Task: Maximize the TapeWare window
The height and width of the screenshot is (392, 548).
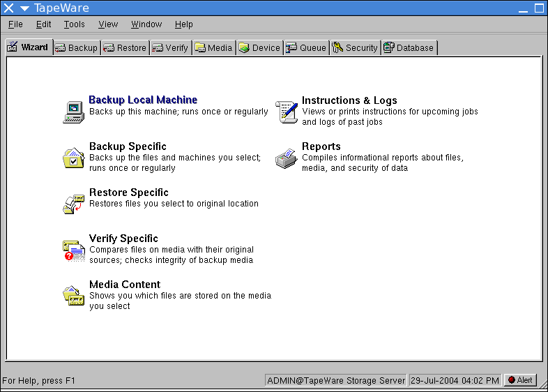Action: (539, 8)
